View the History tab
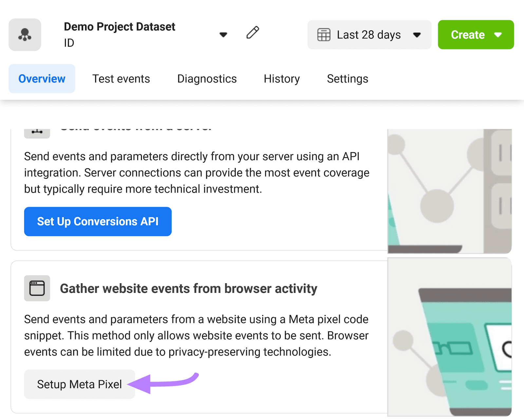524x420 pixels. click(x=281, y=79)
